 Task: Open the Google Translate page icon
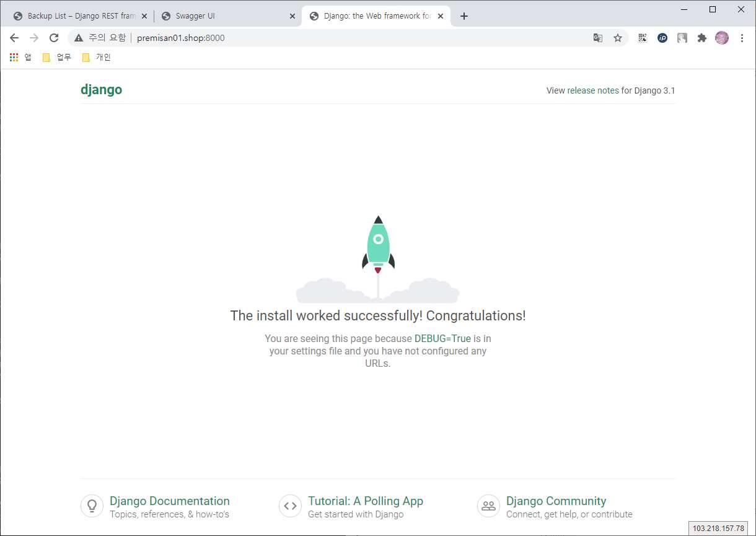[598, 38]
